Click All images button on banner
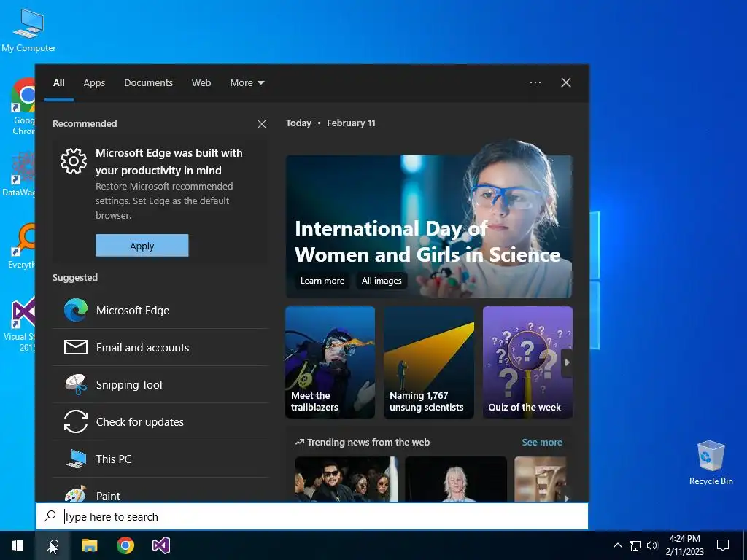 tap(382, 281)
